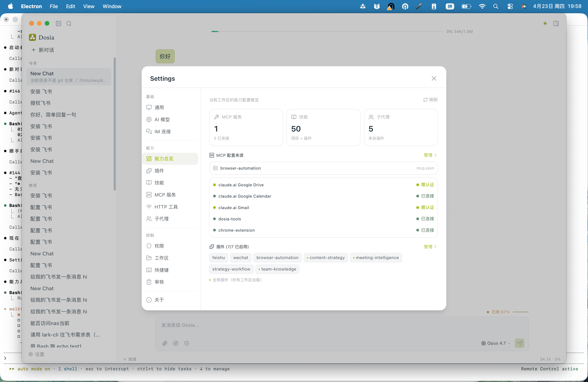
Task: Click the 发消息给 Dosia message input field
Action: (x=342, y=325)
